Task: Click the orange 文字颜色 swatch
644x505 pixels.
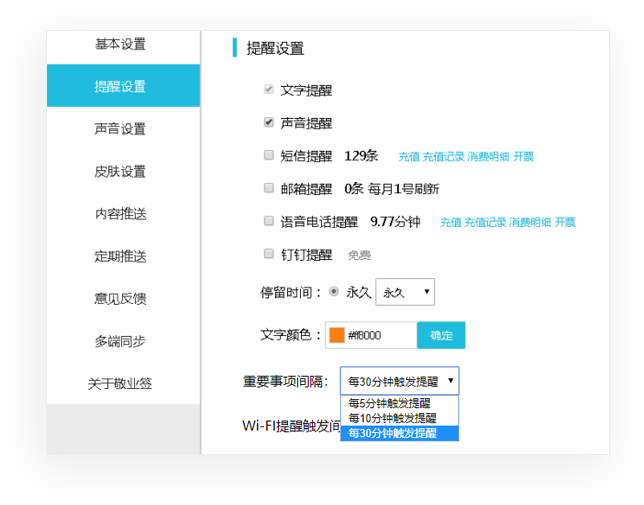Action: click(337, 335)
